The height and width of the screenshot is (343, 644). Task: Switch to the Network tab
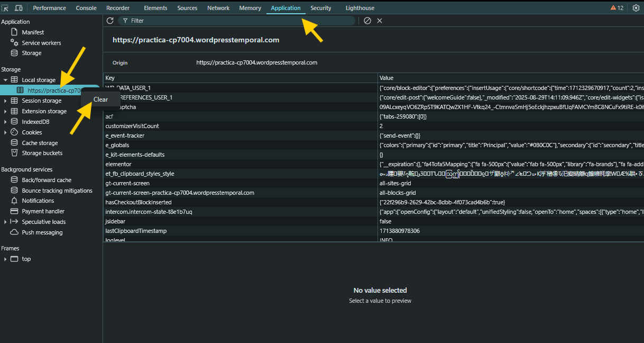click(218, 8)
